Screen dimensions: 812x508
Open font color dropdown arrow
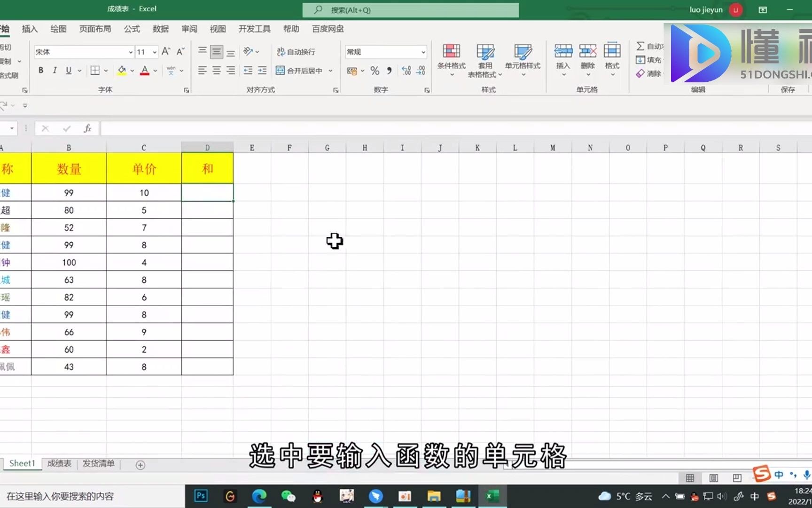pos(156,71)
